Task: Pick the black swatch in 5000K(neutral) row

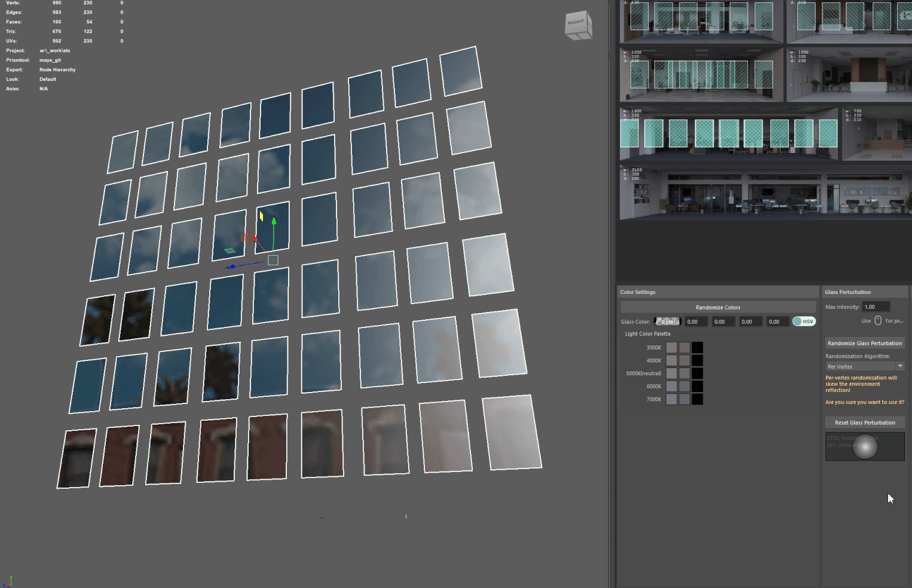Action: [x=697, y=373]
